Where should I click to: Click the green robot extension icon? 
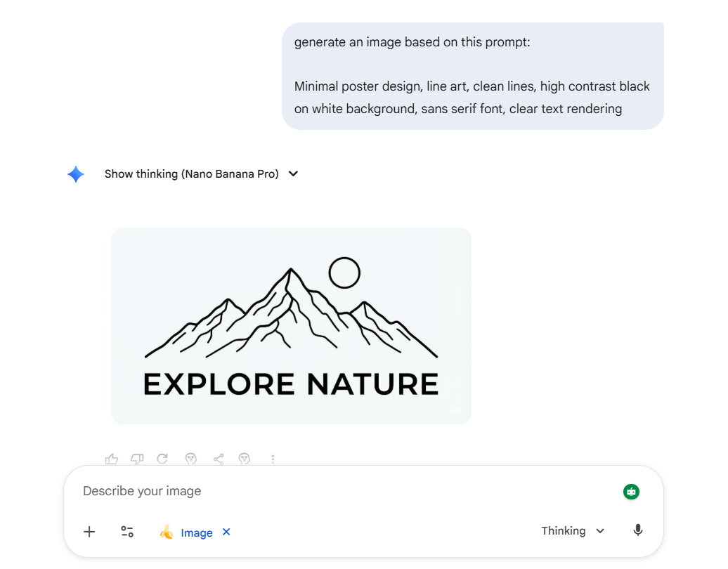pyautogui.click(x=631, y=492)
